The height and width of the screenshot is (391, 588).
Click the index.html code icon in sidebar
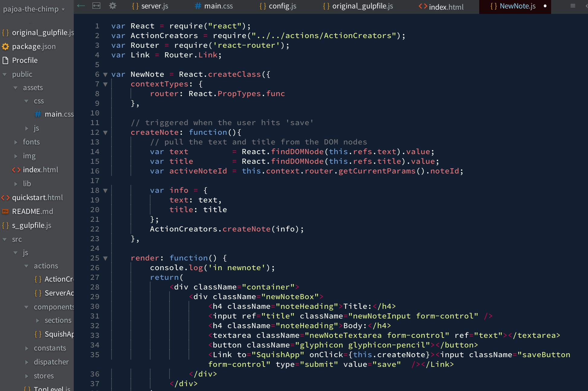(x=16, y=170)
